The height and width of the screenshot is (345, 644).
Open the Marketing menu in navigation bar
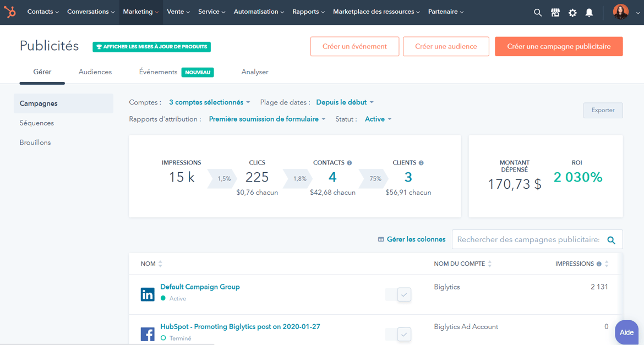[140, 12]
